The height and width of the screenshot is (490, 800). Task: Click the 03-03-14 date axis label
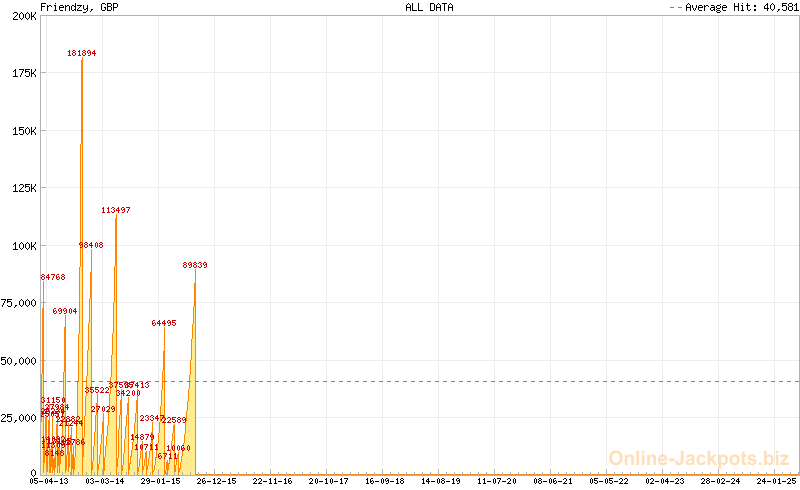105,481
